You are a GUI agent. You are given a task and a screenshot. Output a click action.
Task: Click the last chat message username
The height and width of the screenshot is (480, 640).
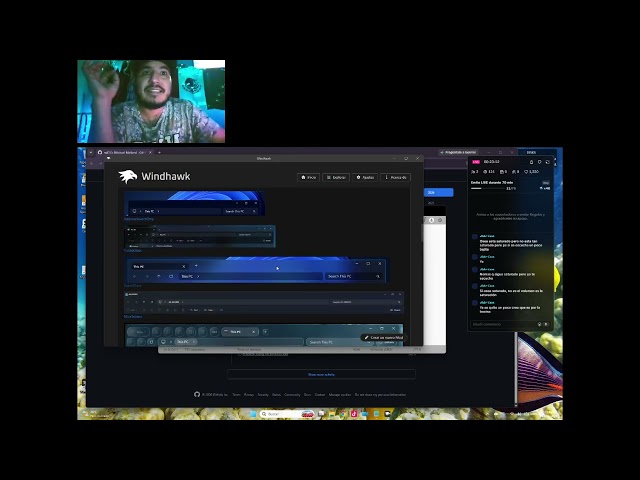pos(487,302)
